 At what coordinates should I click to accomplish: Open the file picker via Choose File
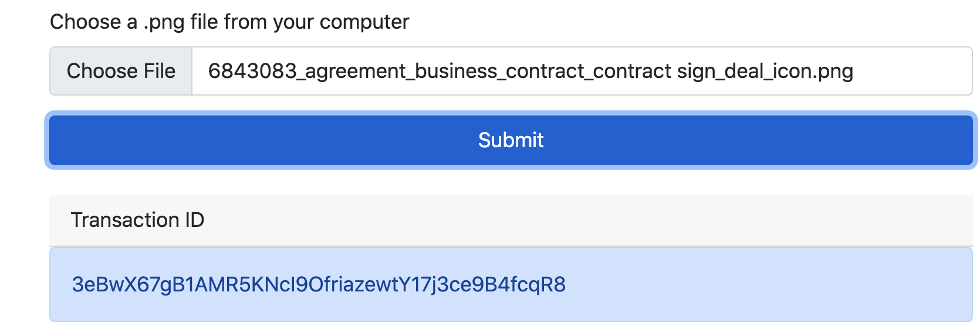tap(121, 71)
